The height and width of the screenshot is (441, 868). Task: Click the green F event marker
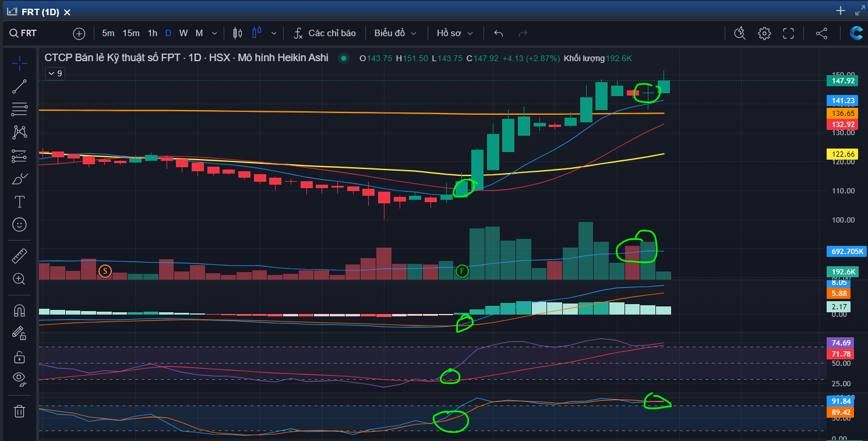click(462, 270)
